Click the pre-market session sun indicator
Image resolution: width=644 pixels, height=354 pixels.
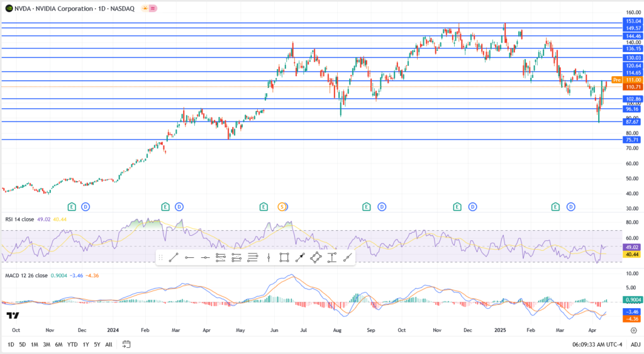[x=145, y=8]
